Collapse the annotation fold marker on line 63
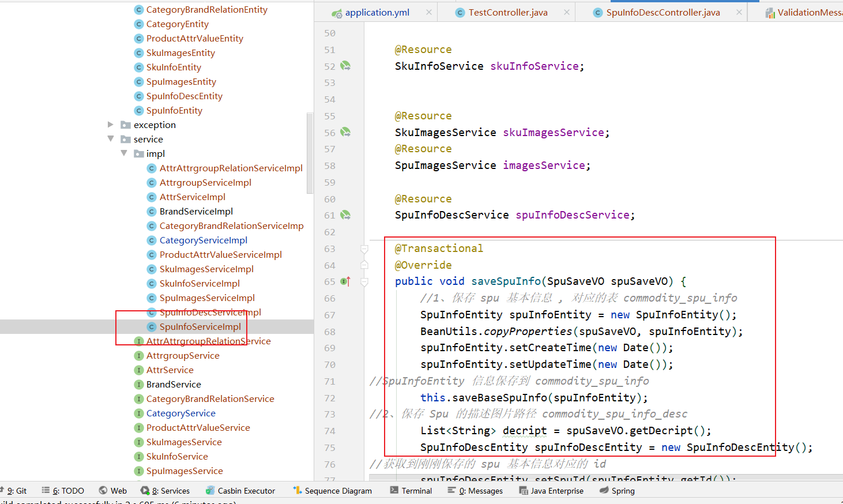Viewport: 843px width, 504px height. point(364,249)
